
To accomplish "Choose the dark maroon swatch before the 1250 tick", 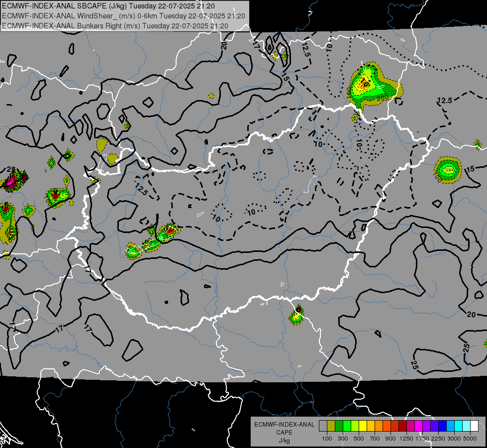I will 402,426.
